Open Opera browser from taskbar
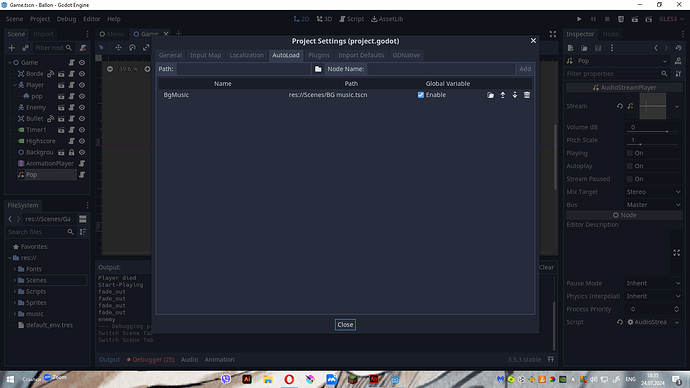The image size is (690, 388). coord(289,379)
